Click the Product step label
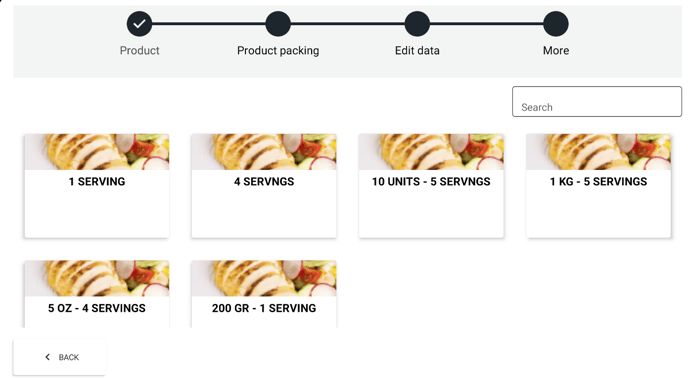688x378 pixels. (139, 50)
